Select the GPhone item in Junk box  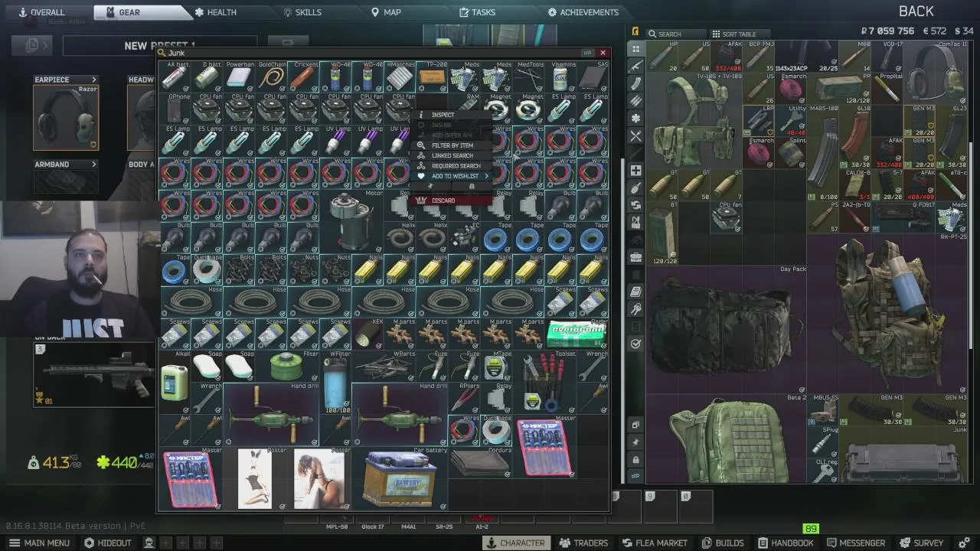175,109
